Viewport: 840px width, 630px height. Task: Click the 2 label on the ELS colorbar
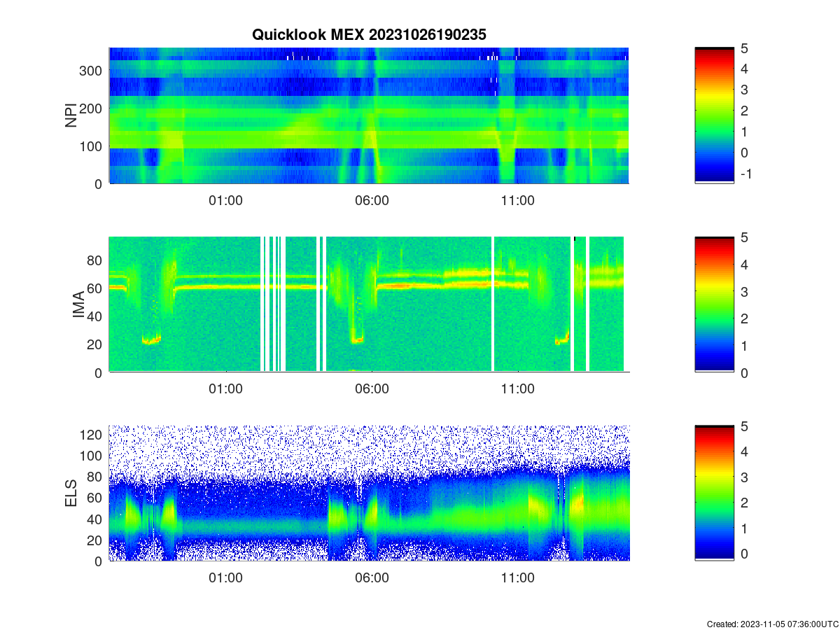pyautogui.click(x=744, y=503)
